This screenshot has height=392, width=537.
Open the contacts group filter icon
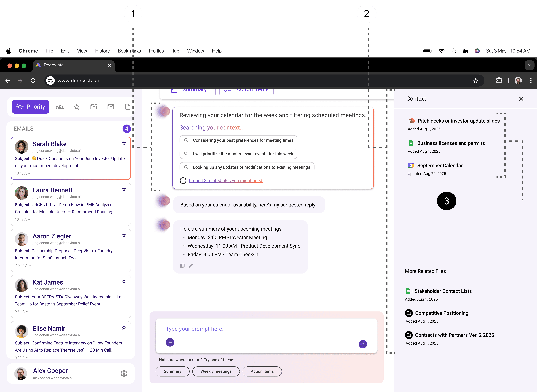coord(60,107)
